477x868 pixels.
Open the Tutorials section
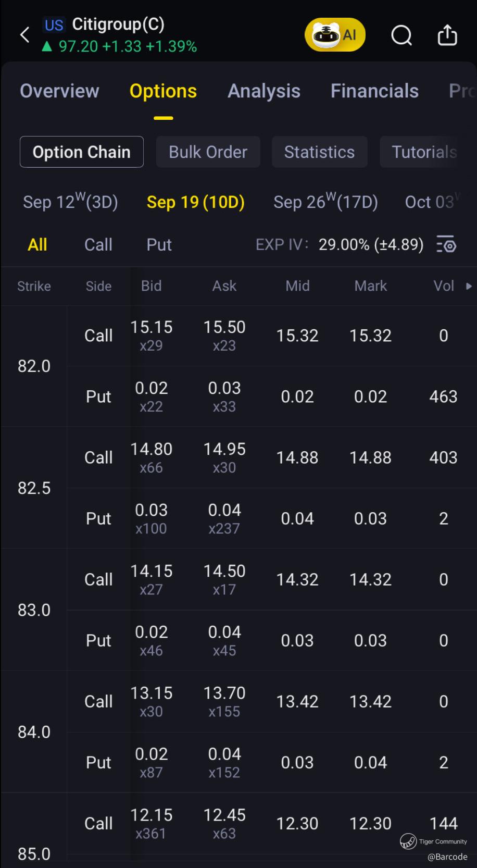(424, 152)
